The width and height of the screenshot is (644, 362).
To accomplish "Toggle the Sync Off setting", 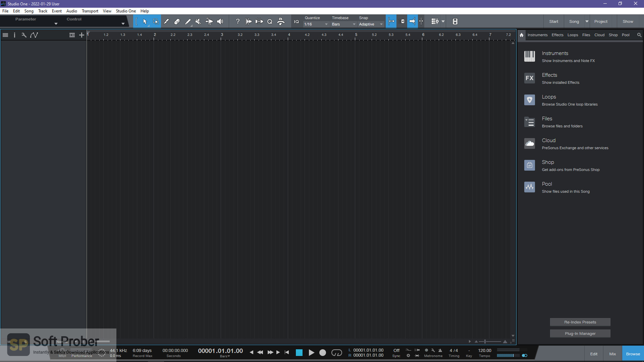I will (x=396, y=350).
